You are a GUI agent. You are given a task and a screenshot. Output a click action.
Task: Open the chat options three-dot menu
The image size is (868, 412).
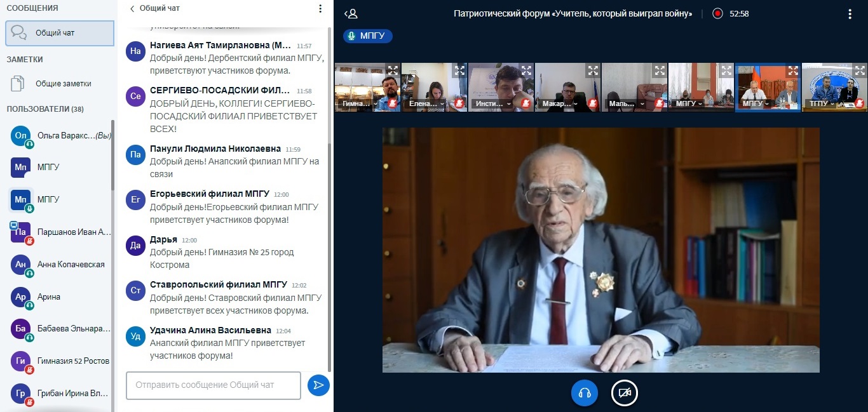click(320, 9)
